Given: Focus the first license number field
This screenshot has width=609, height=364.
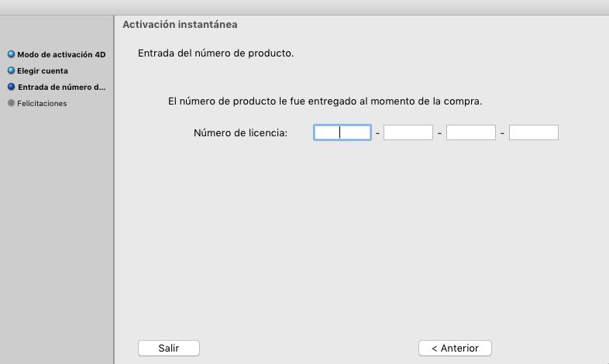Looking at the screenshot, I should [342, 132].
